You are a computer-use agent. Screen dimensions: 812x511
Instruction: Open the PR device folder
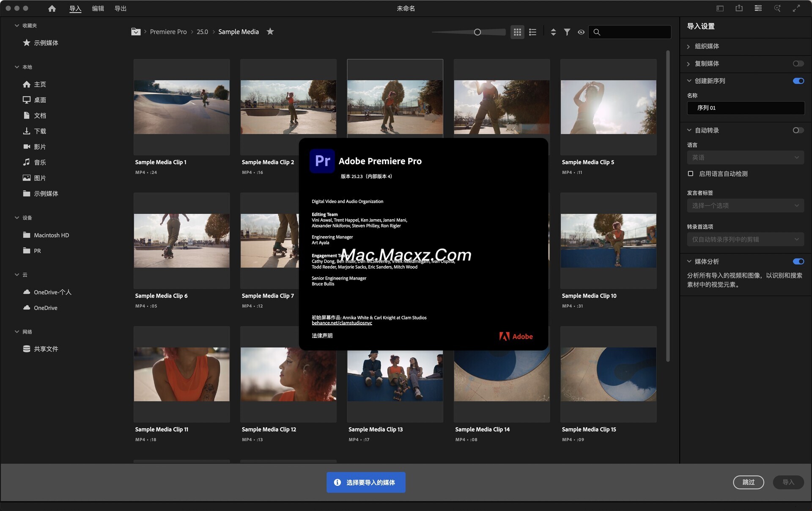[x=32, y=251]
